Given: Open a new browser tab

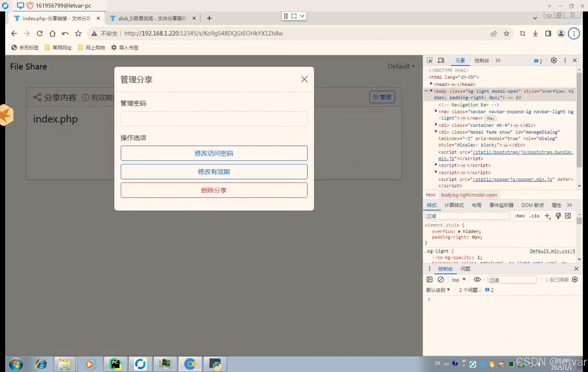Looking at the screenshot, I should [x=209, y=18].
